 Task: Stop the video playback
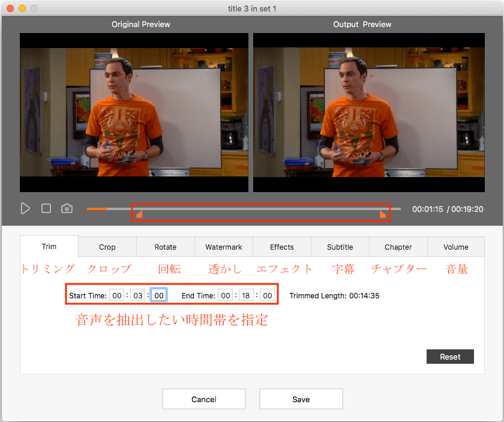click(x=46, y=208)
